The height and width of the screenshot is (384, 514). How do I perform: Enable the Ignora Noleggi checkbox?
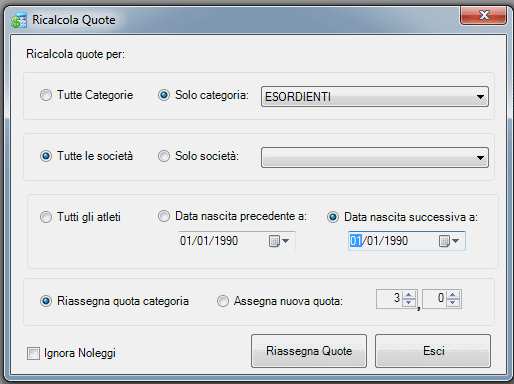(33, 353)
